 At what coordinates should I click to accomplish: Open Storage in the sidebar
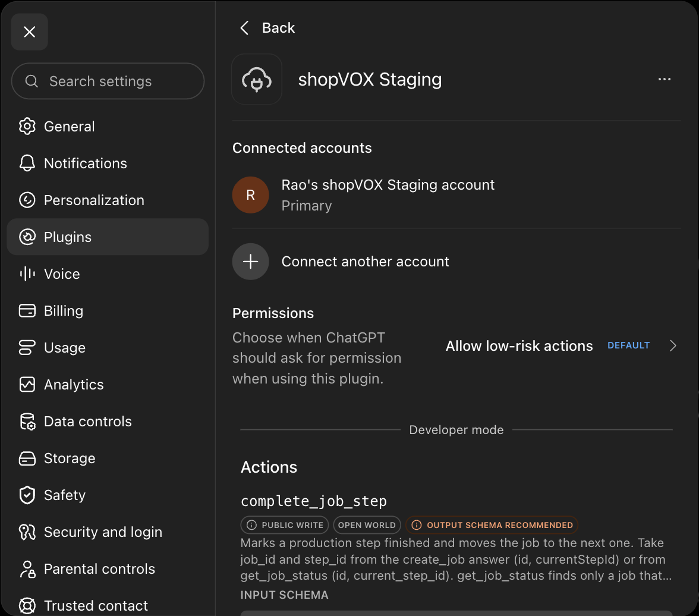click(108, 458)
